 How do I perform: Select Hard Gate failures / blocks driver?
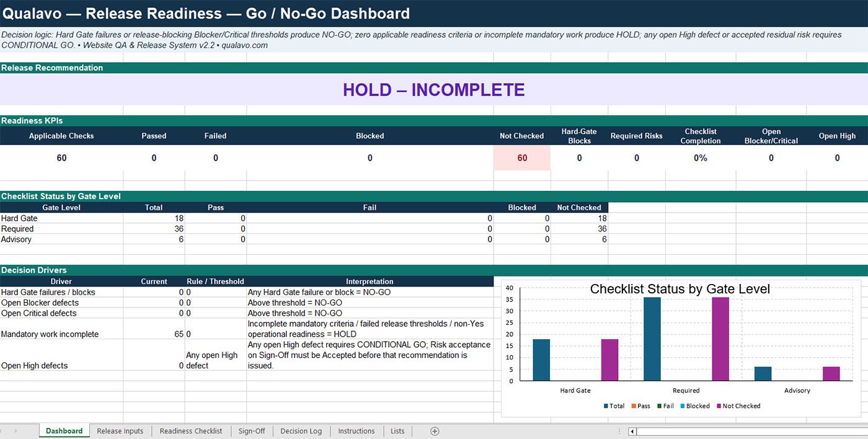[x=61, y=292]
